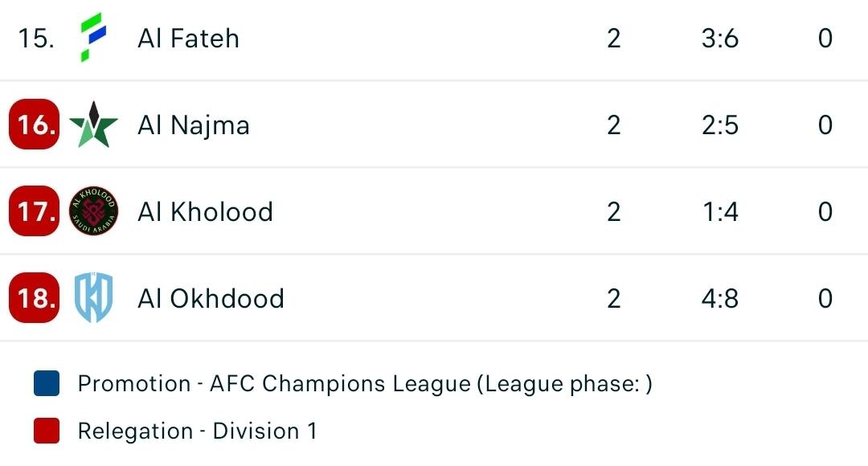Image resolution: width=868 pixels, height=466 pixels.
Task: Tap the red 18th position badge
Action: (35, 298)
